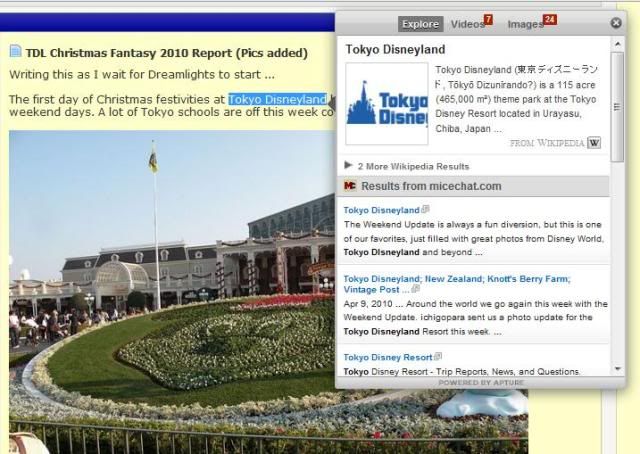
Task: Click the 'Apr 9, 2010 ... Around the world' snippet
Action: [x=476, y=318]
